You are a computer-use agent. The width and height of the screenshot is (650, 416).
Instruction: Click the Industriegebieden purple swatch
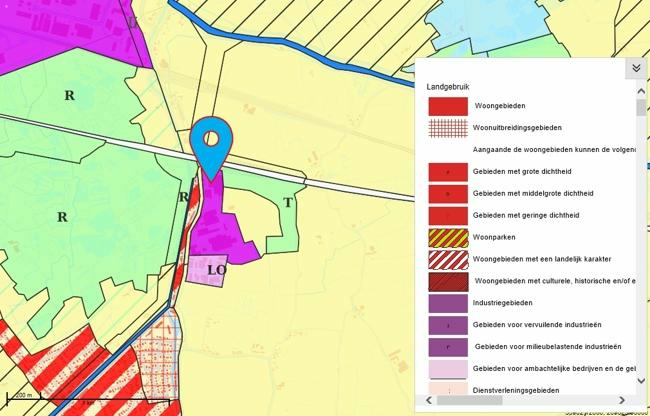pyautogui.click(x=448, y=303)
